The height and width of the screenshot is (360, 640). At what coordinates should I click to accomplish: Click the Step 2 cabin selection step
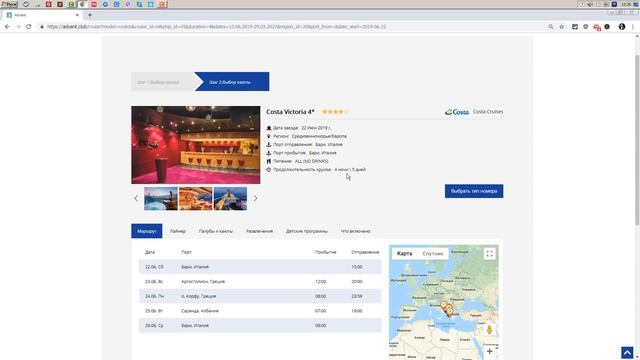coord(232,82)
